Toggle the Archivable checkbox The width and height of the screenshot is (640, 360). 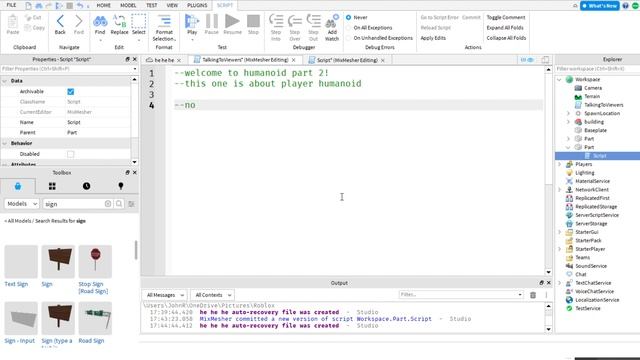[x=71, y=91]
